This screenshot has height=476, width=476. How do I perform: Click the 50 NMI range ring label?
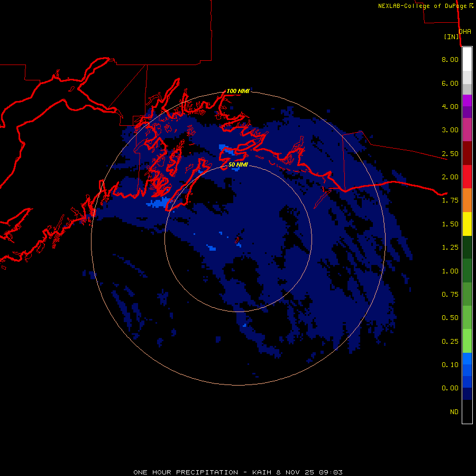point(238,164)
